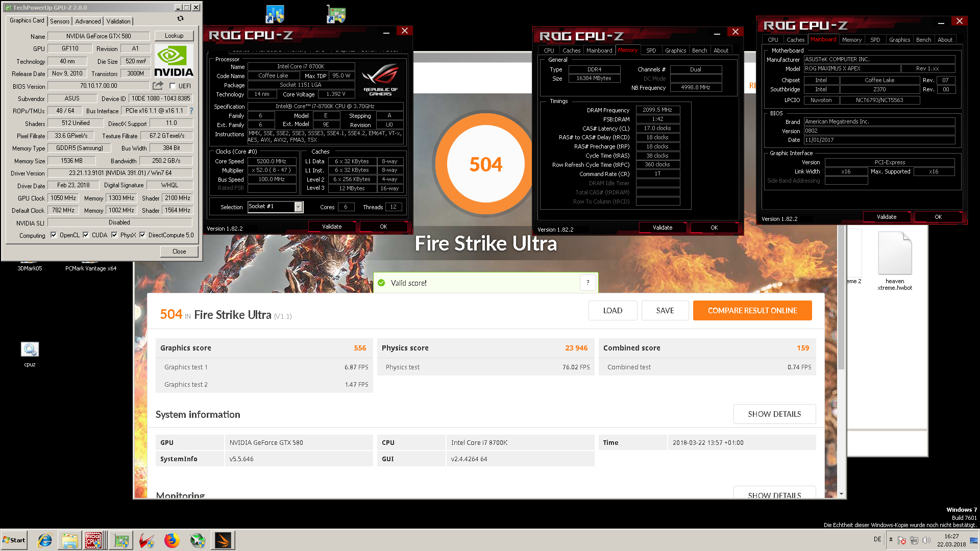Viewport: 980px width, 551px height.
Task: Open the Validation tab in GPU-Z
Action: [x=118, y=21]
